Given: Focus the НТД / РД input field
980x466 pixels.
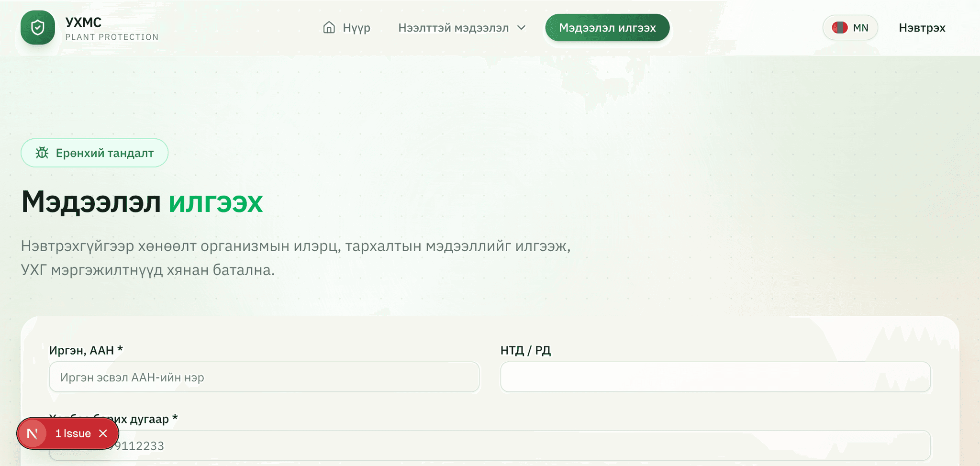Looking at the screenshot, I should tap(715, 377).
